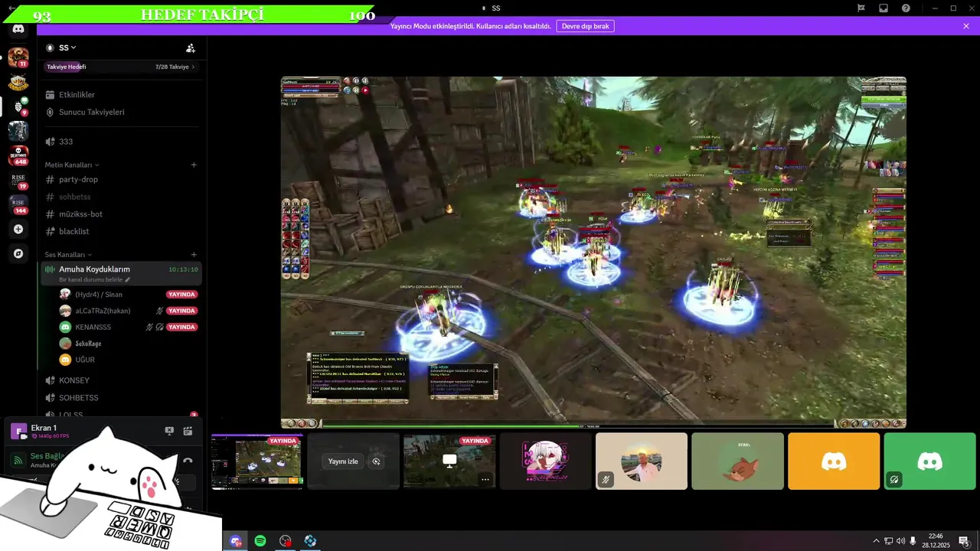Image resolution: width=980 pixels, height=551 pixels.
Task: Click the tray microphone icon
Action: pyautogui.click(x=913, y=541)
